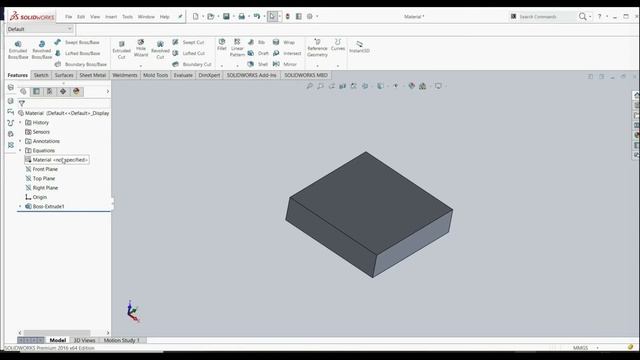Open the View menu

click(95, 17)
